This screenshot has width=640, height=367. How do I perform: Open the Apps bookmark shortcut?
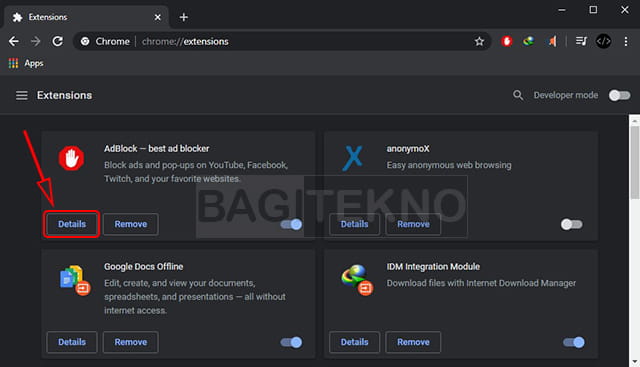(26, 63)
